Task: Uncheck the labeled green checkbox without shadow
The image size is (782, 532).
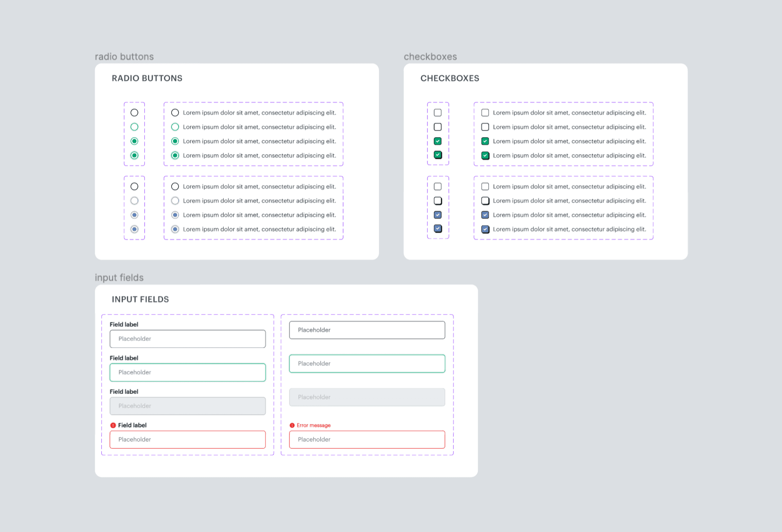Action: (485, 141)
